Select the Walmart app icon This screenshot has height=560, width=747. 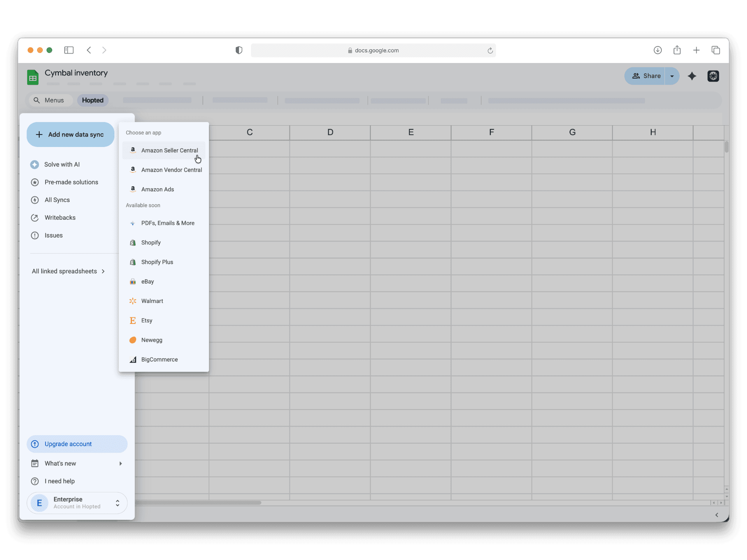(x=133, y=301)
